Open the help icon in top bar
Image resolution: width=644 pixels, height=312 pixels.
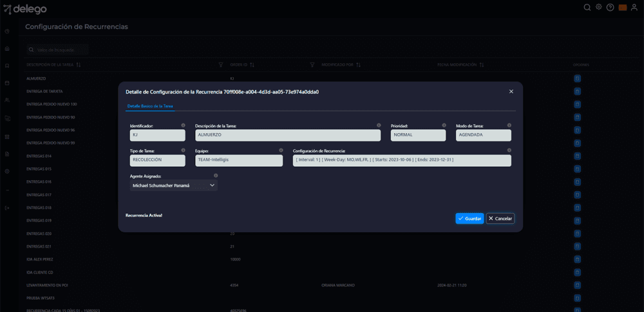(610, 8)
